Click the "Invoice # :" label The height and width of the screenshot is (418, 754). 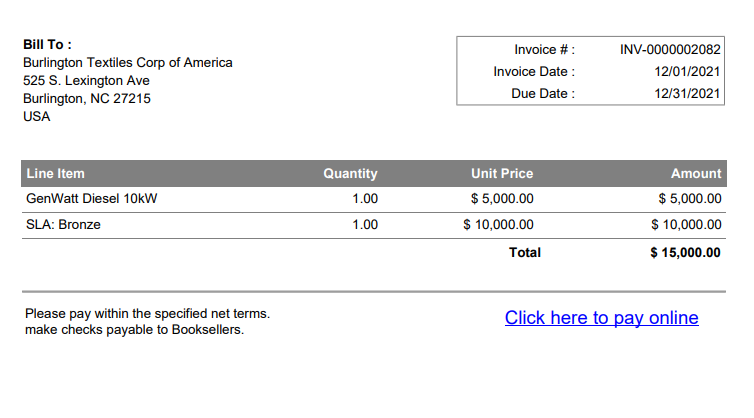coord(544,50)
